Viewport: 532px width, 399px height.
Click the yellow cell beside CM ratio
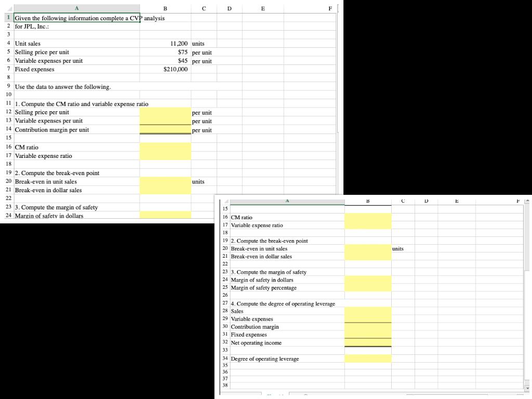[368, 218]
